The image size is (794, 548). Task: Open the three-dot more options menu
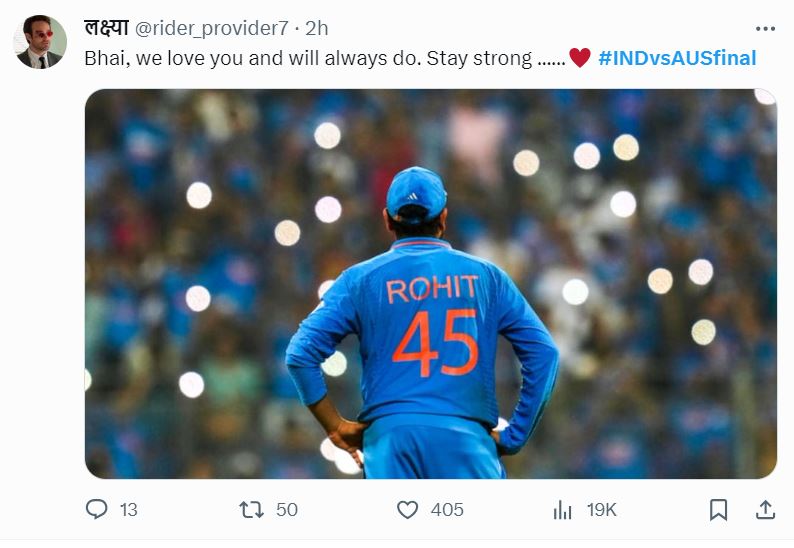[x=764, y=30]
